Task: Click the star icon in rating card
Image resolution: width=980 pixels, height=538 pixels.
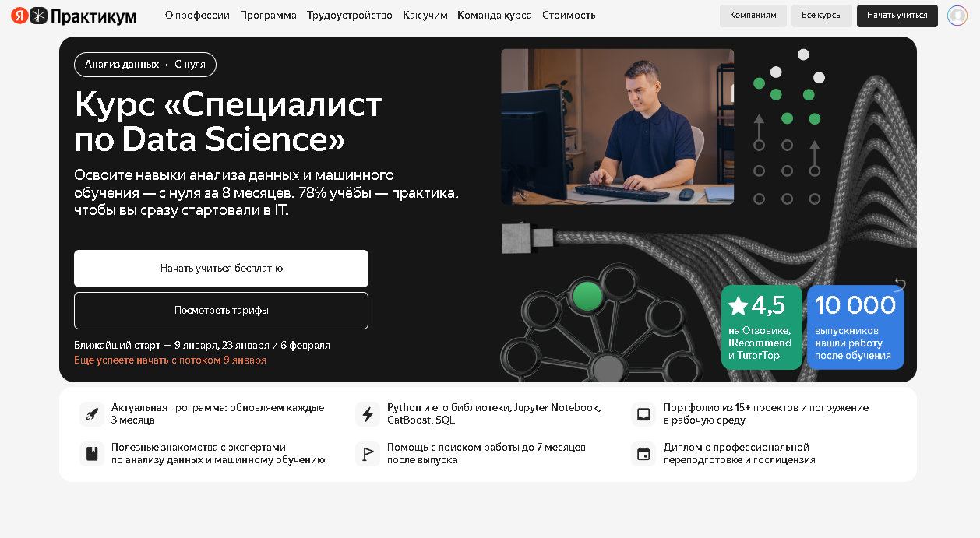Action: [x=738, y=306]
